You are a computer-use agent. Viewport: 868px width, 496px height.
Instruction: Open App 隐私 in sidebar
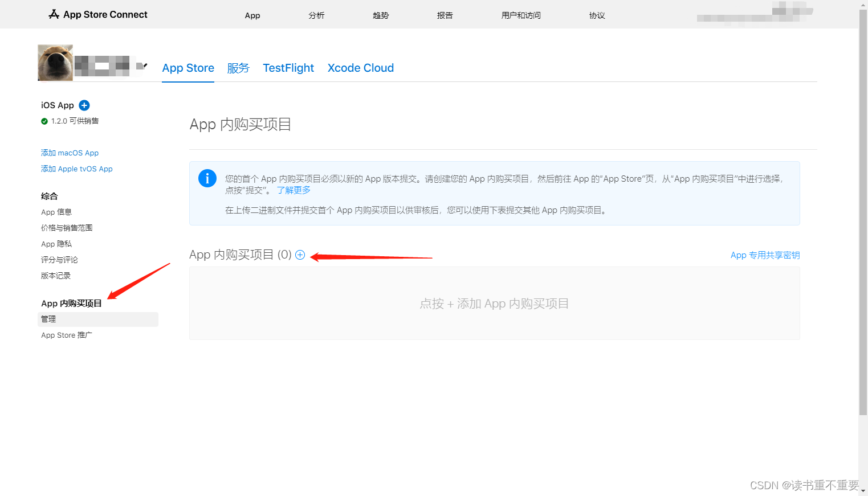tap(56, 244)
